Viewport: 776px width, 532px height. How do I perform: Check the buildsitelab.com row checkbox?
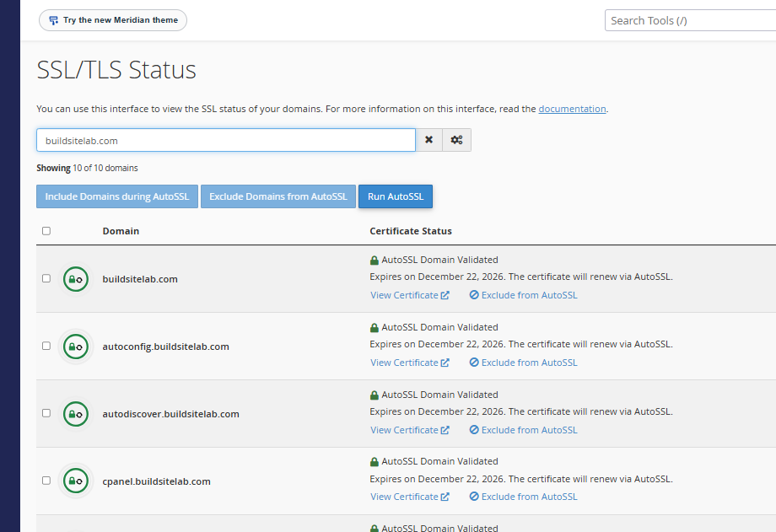point(46,278)
